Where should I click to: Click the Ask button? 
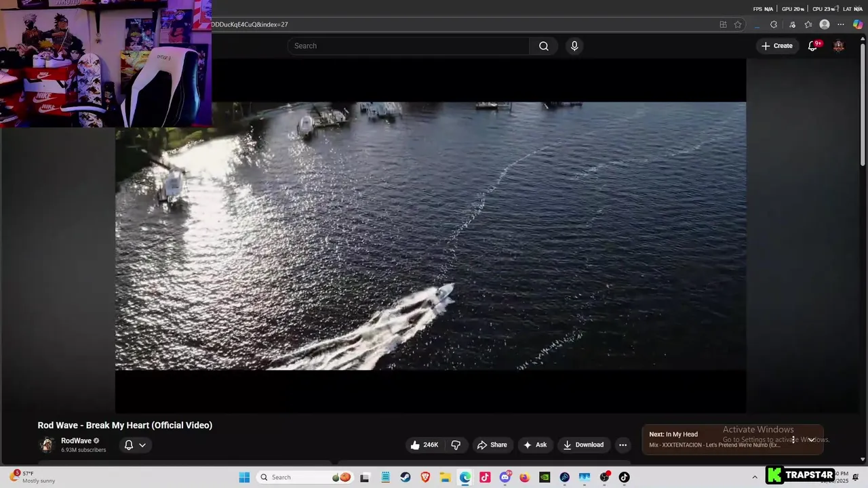(535, 445)
